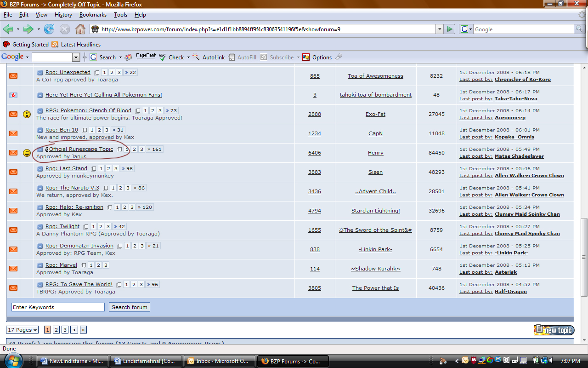The height and width of the screenshot is (368, 588).
Task: Reload the current forum page
Action: [x=49, y=29]
